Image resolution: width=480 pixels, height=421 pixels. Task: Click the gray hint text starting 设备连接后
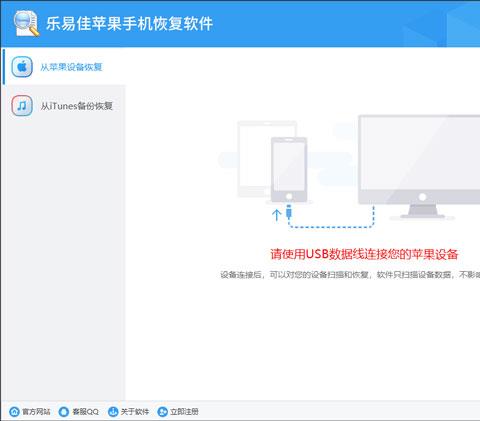[x=350, y=275]
